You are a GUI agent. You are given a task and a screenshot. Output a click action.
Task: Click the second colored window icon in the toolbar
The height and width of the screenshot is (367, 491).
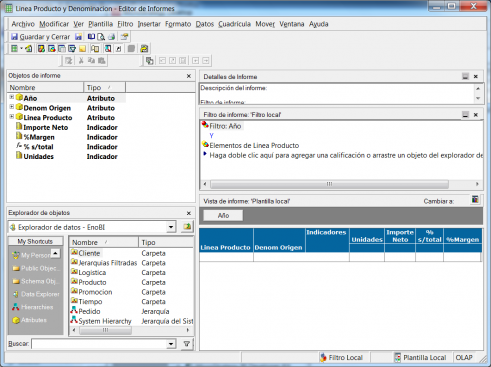coord(52,49)
